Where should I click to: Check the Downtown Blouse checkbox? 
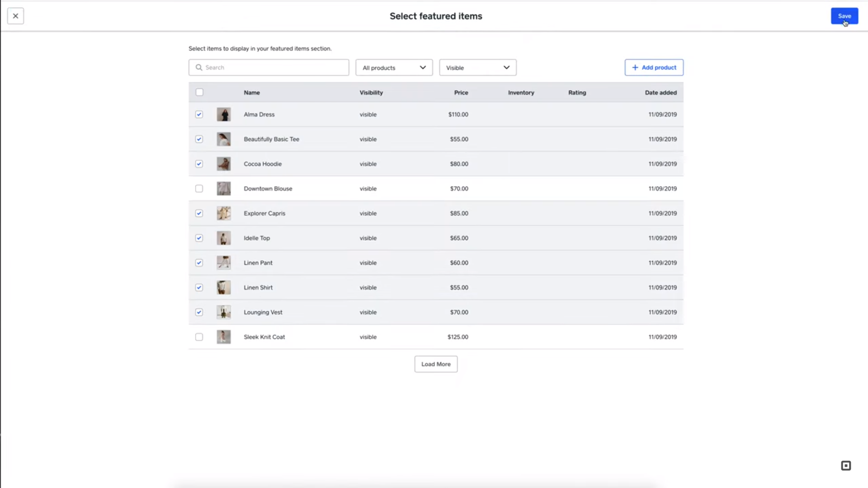(199, 189)
